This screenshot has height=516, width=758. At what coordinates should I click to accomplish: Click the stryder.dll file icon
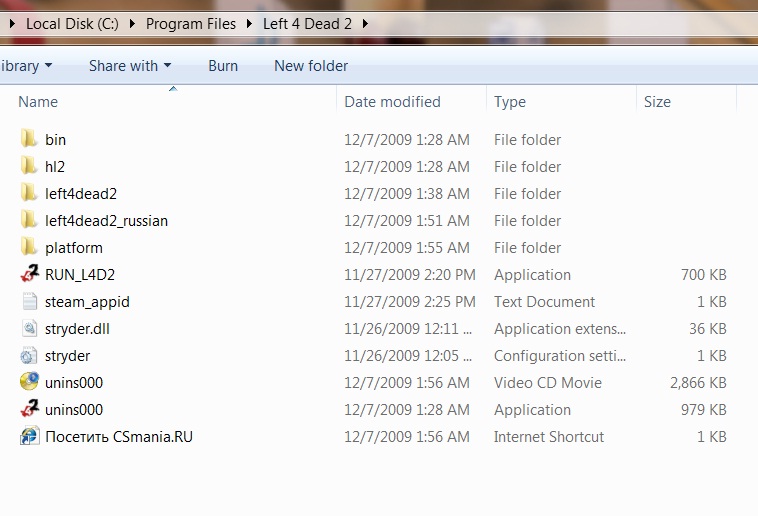pos(29,328)
